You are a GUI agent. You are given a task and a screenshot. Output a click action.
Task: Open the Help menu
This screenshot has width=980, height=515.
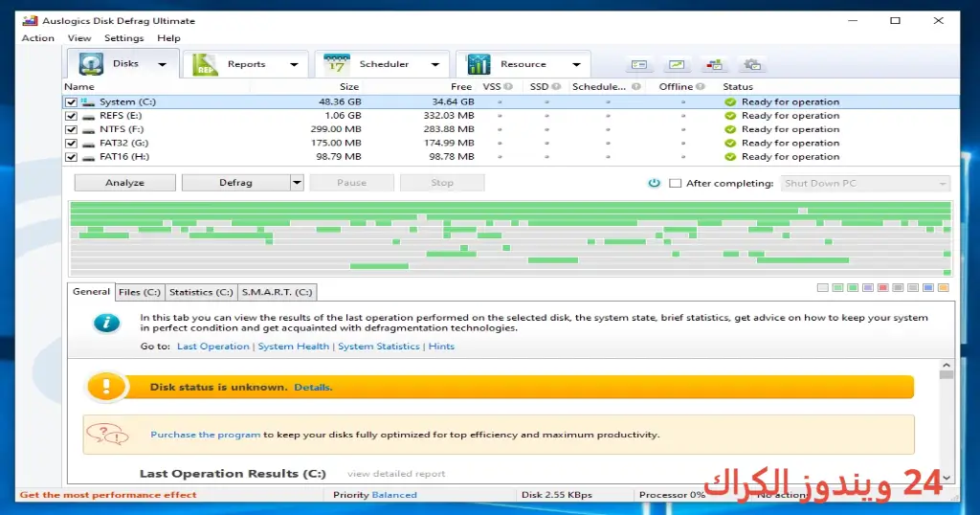pos(168,38)
